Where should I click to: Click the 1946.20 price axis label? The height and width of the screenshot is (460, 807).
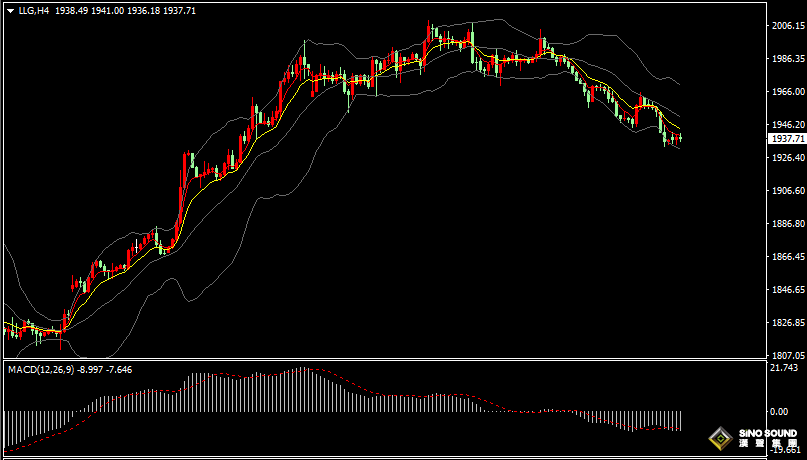coord(786,125)
